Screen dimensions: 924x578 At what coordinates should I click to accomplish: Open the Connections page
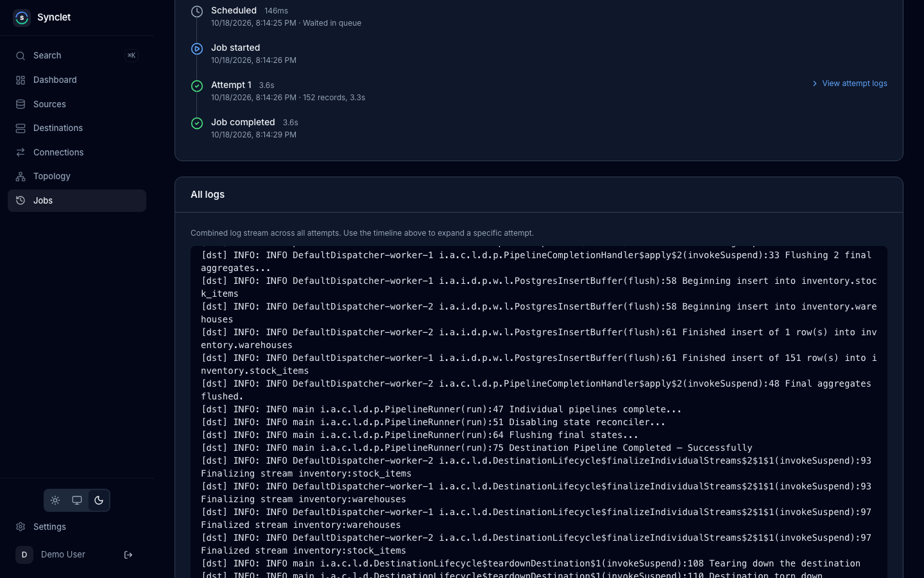click(77, 152)
